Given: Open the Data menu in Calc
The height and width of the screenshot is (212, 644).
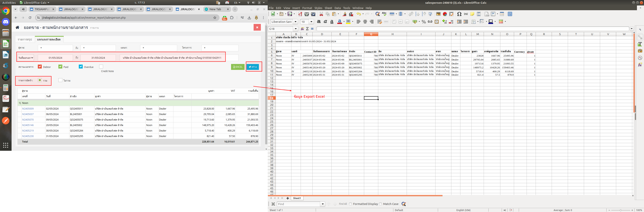Looking at the screenshot, I should [337, 8].
